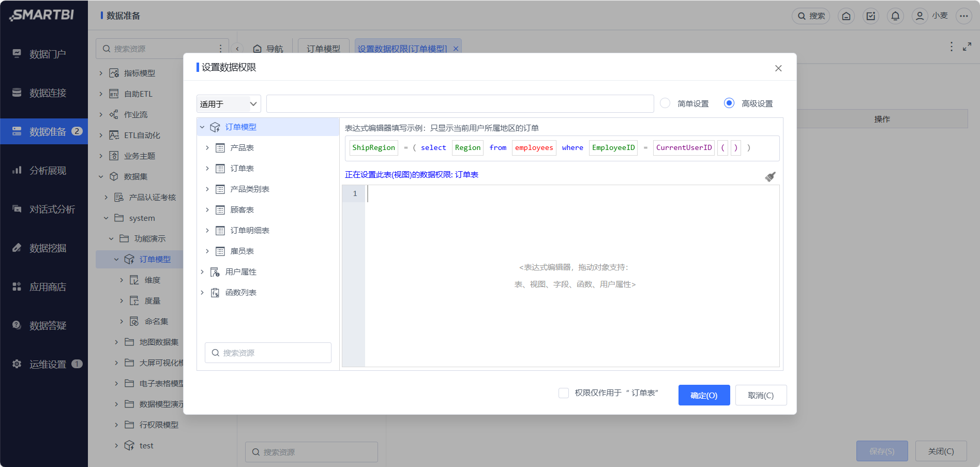Click the 产品表 table icon
Viewport: 980px width, 467px height.
coord(220,148)
